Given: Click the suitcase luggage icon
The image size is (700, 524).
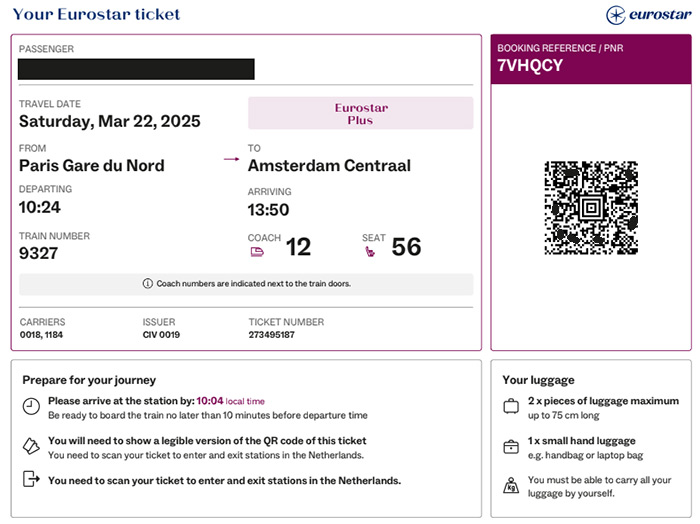Looking at the screenshot, I should (511, 406).
